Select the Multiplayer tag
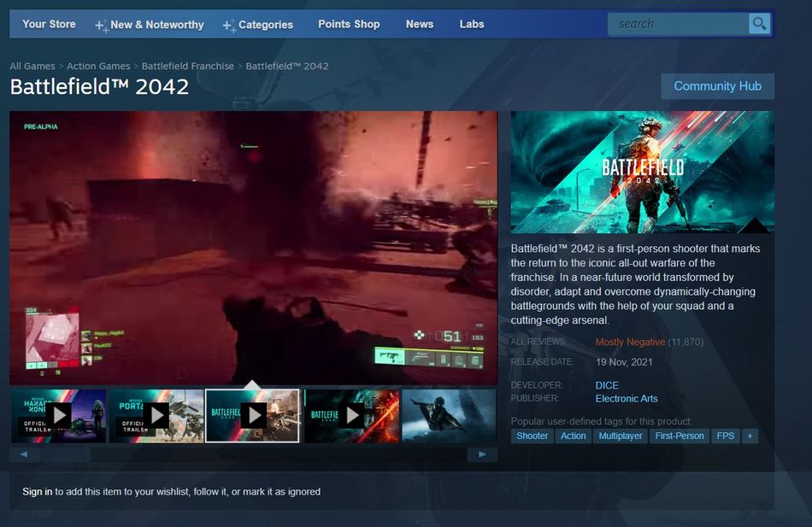The width and height of the screenshot is (812, 527). pos(621,436)
